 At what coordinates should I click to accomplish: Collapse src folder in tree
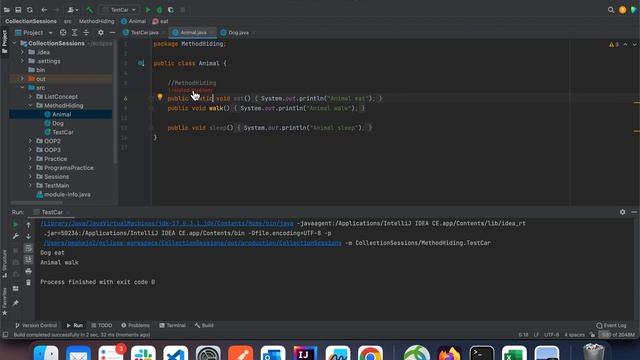pos(22,88)
